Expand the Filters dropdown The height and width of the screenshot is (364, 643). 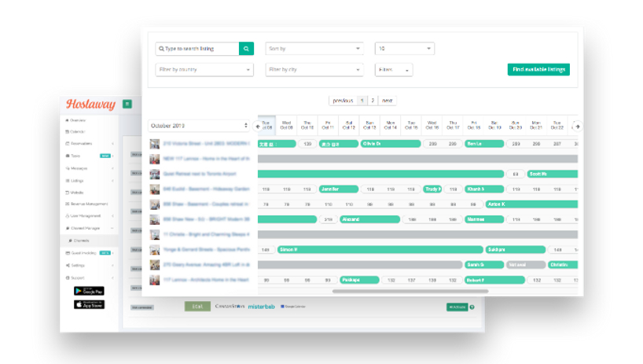point(394,69)
